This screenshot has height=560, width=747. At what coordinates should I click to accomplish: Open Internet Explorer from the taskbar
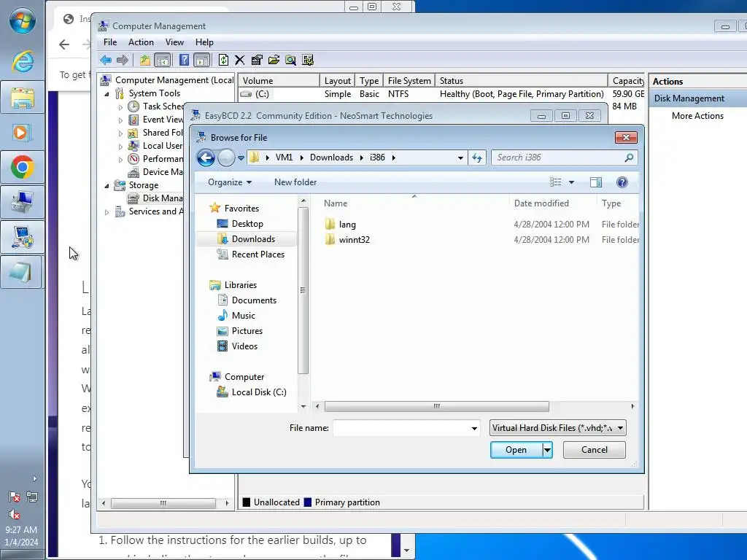(23, 61)
